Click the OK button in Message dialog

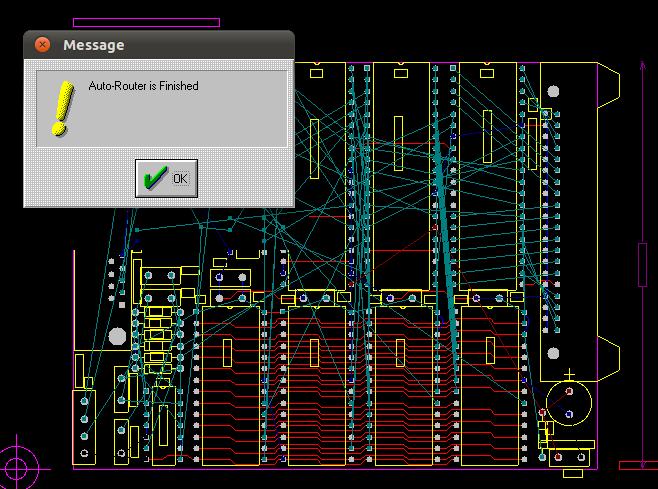(x=166, y=178)
